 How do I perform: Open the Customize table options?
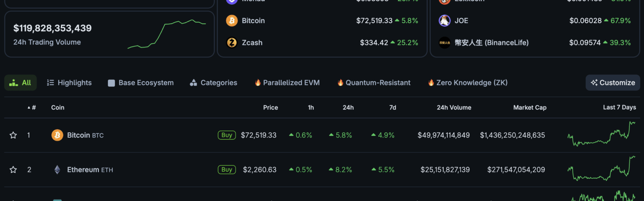pyautogui.click(x=612, y=83)
